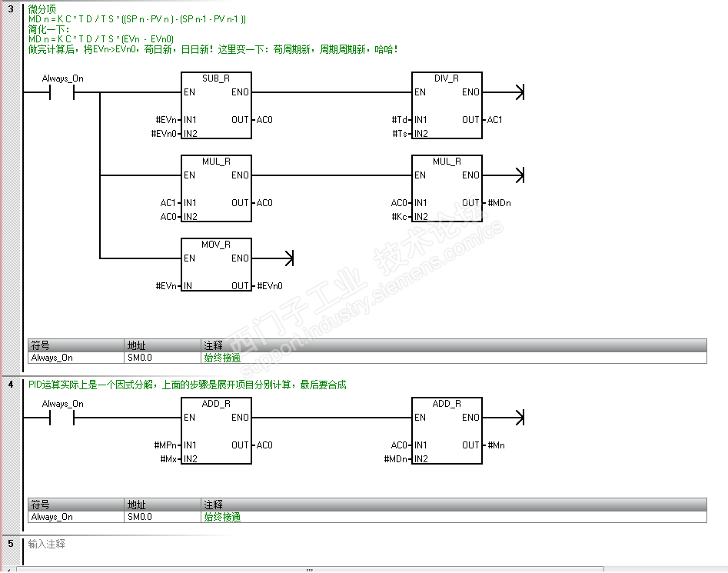Click #Td operand on DIV_R IN1
Viewport: 728px width, 573px height.
[399, 120]
